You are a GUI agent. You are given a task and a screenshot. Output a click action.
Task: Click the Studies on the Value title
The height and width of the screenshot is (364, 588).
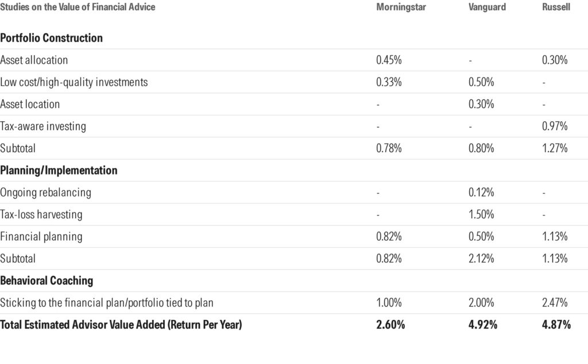pyautogui.click(x=78, y=7)
